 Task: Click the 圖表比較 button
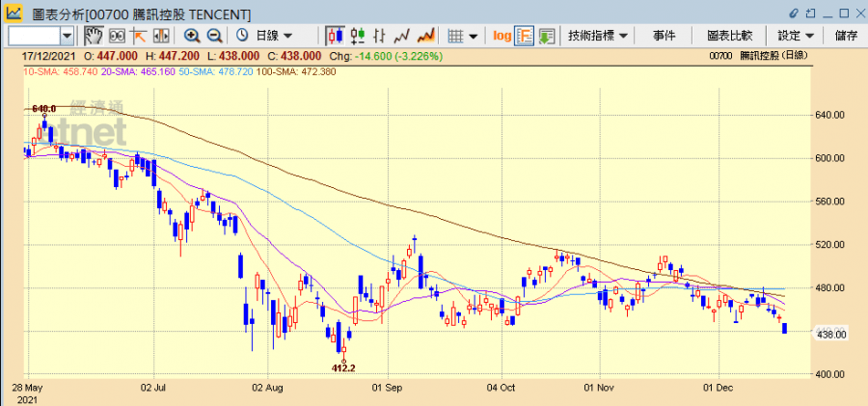click(729, 36)
